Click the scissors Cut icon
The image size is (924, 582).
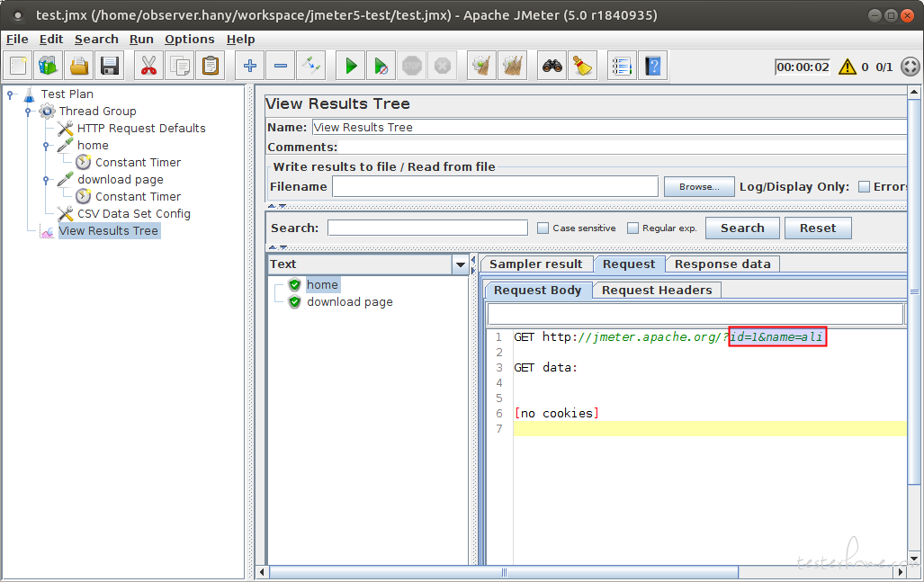point(148,66)
